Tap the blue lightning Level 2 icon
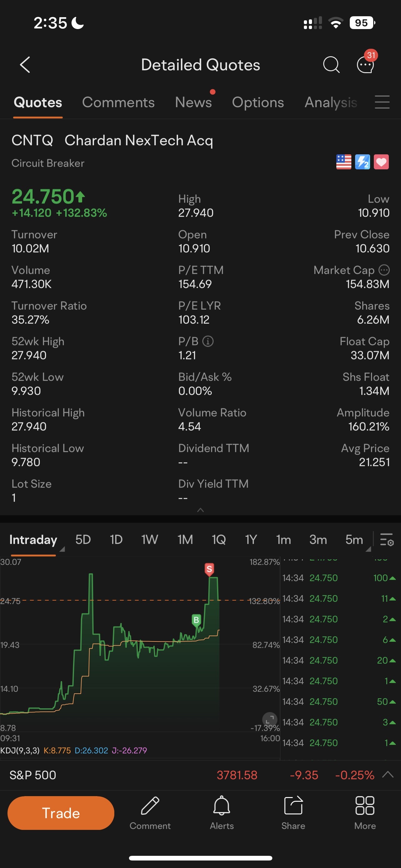 362,162
